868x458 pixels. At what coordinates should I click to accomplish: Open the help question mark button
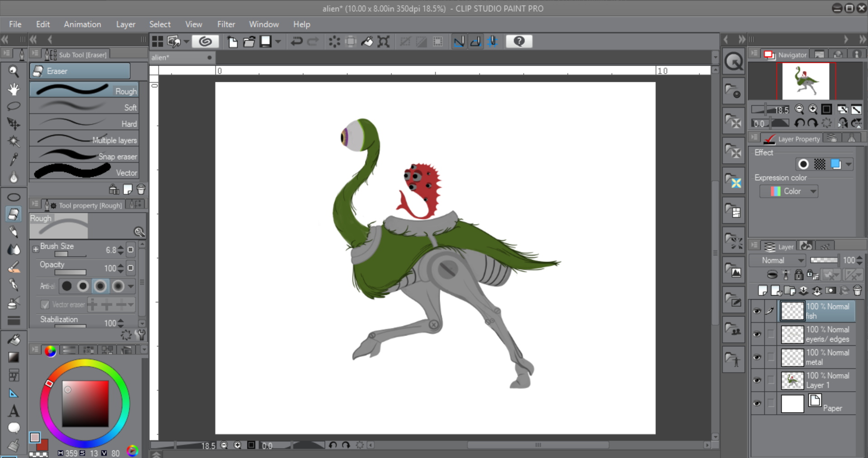(x=519, y=42)
